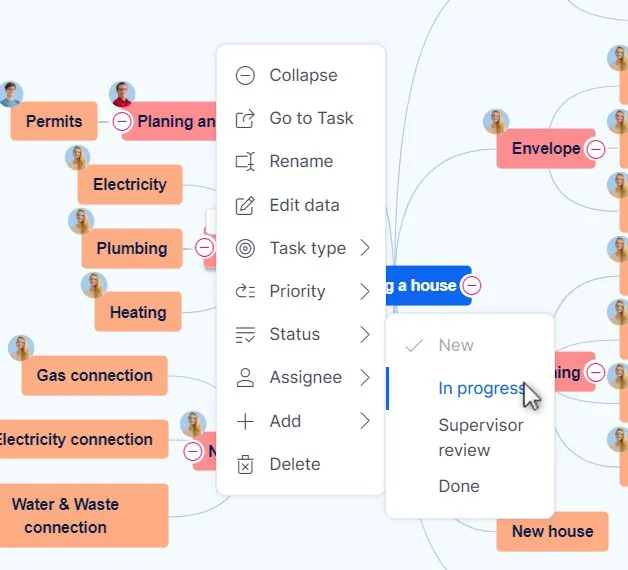Screen dimensions: 628x570
Task: Click the Go to Task arrow icon
Action: click(x=245, y=119)
